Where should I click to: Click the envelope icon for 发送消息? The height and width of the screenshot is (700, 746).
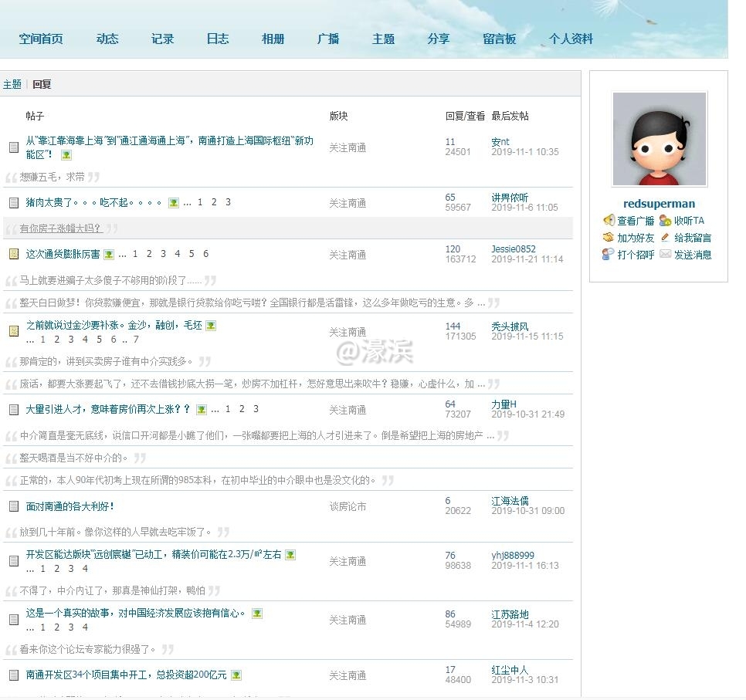665,255
